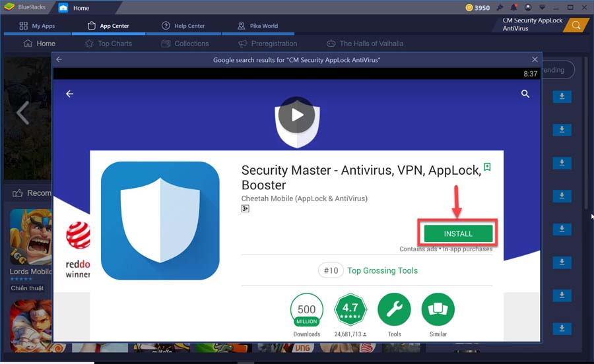The width and height of the screenshot is (594, 364).
Task: Open Collections section
Action: pyautogui.click(x=185, y=44)
